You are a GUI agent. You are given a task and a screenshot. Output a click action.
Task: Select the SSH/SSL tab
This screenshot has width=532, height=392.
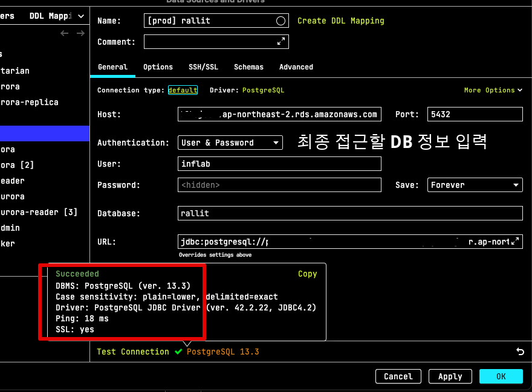point(203,67)
